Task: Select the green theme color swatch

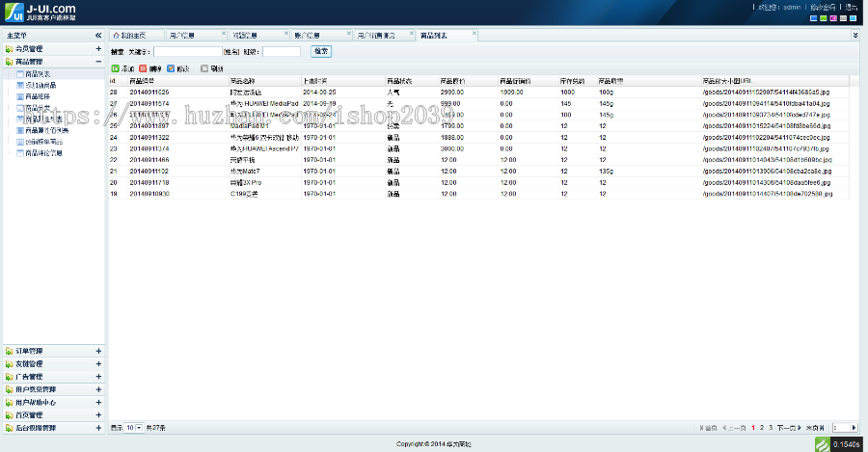Action: [824, 18]
